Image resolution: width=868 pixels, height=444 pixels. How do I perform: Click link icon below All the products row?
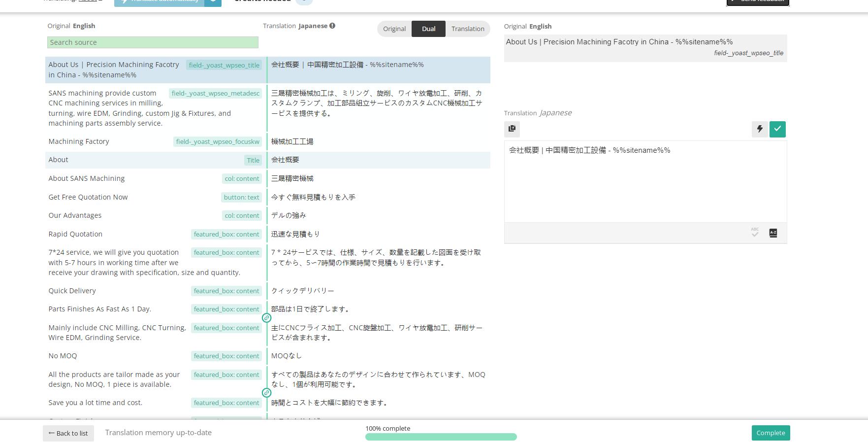(x=266, y=393)
